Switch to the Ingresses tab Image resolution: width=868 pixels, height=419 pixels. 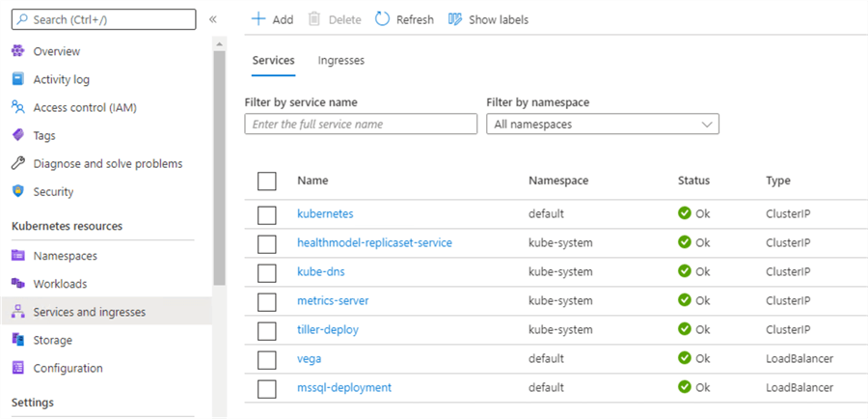(341, 60)
